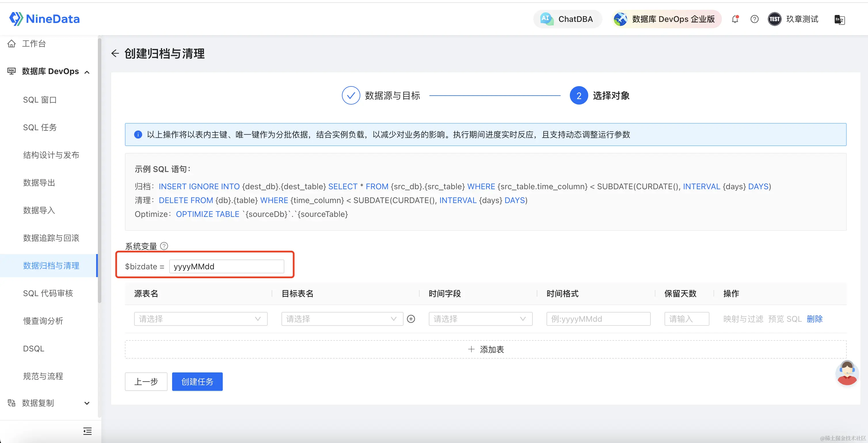Open the 源表名 dropdown
The width and height of the screenshot is (868, 443).
point(201,319)
